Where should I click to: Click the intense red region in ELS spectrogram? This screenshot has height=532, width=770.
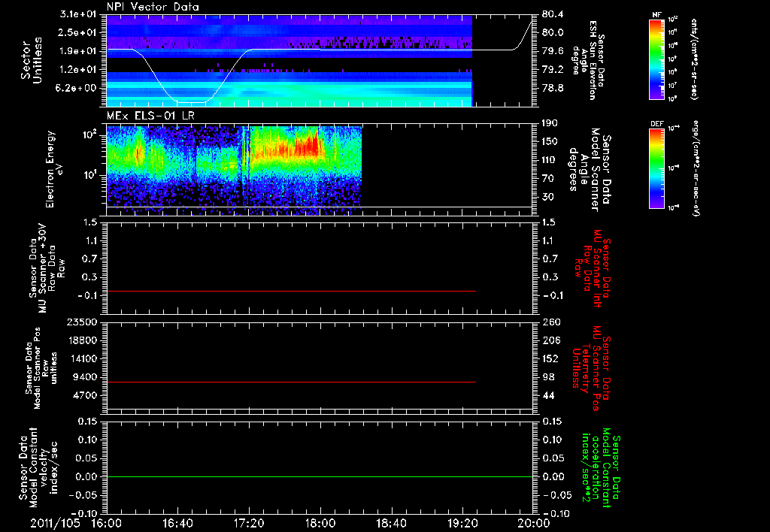point(307,147)
